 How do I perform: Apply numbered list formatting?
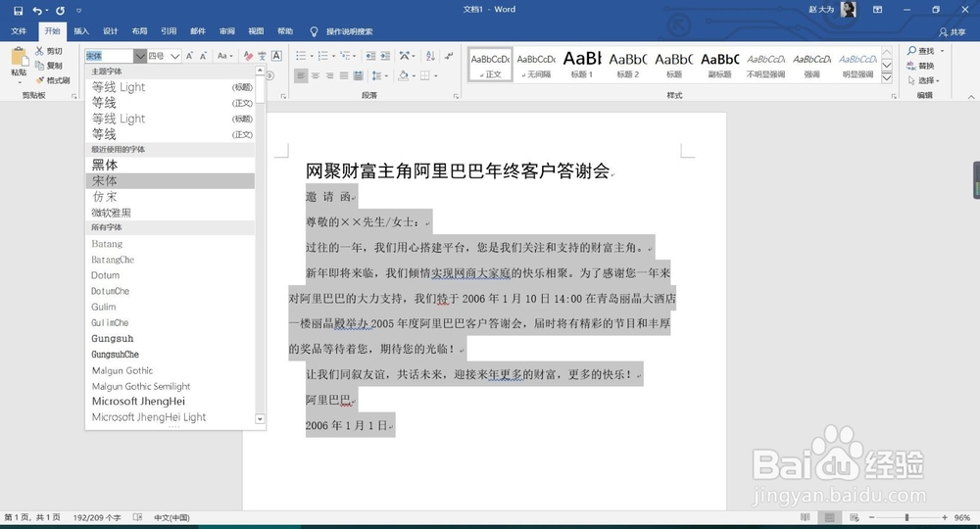322,56
